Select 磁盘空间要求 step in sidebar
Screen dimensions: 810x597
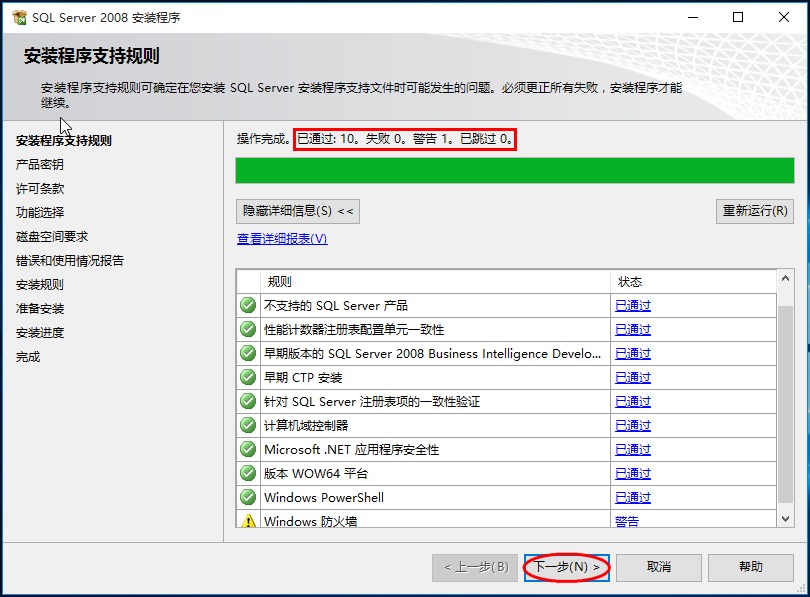tap(52, 237)
